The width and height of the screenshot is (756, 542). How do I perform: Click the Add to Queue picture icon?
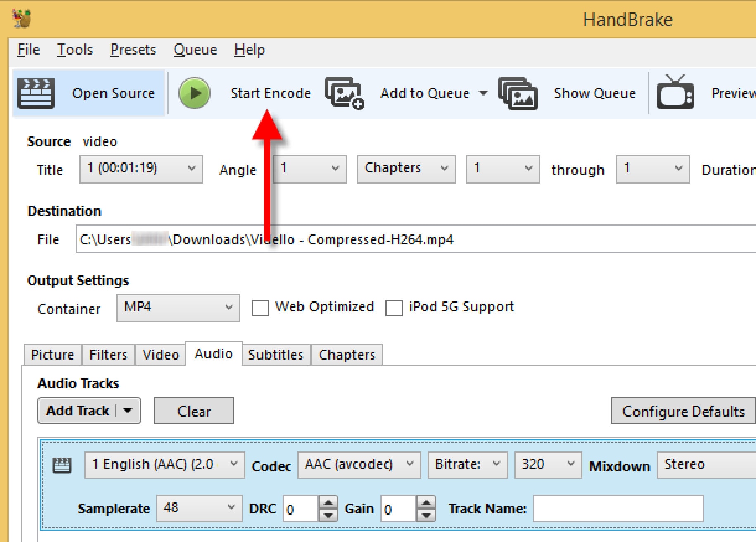[x=344, y=93]
